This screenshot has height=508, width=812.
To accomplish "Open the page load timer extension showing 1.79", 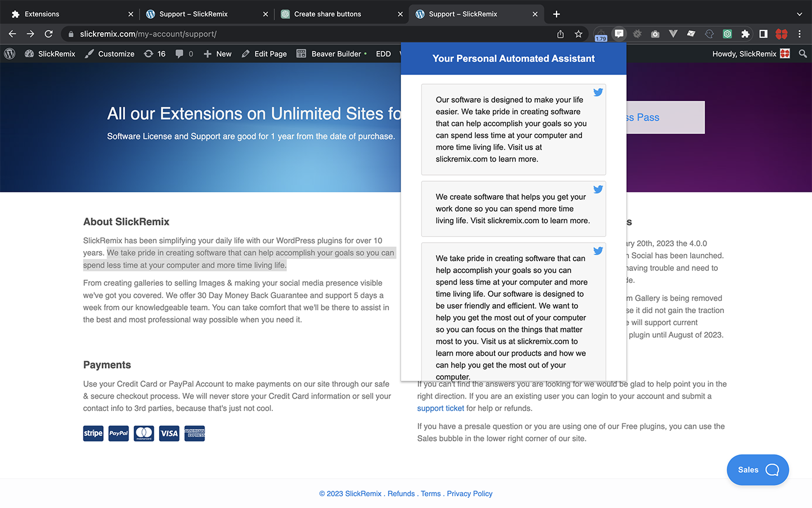I will coord(601,35).
